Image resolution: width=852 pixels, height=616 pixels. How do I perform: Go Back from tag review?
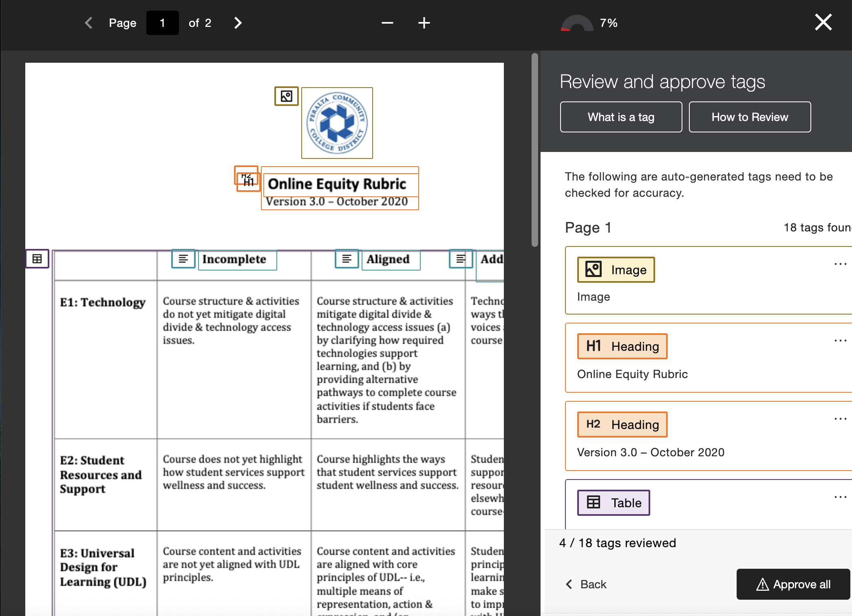click(586, 584)
